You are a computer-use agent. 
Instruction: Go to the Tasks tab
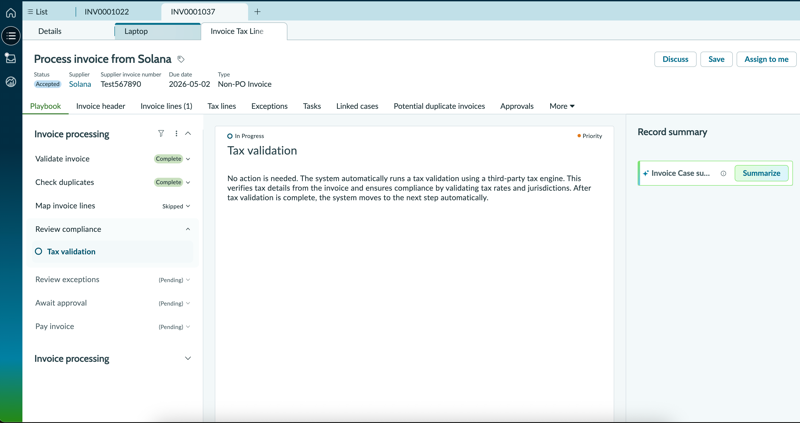[x=312, y=106]
